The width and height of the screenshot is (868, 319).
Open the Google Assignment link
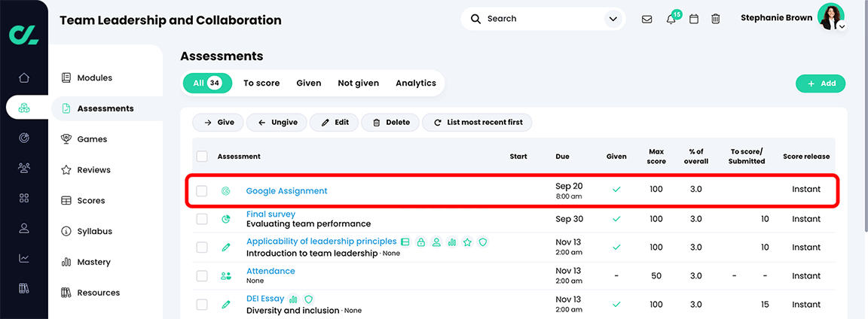click(x=286, y=191)
